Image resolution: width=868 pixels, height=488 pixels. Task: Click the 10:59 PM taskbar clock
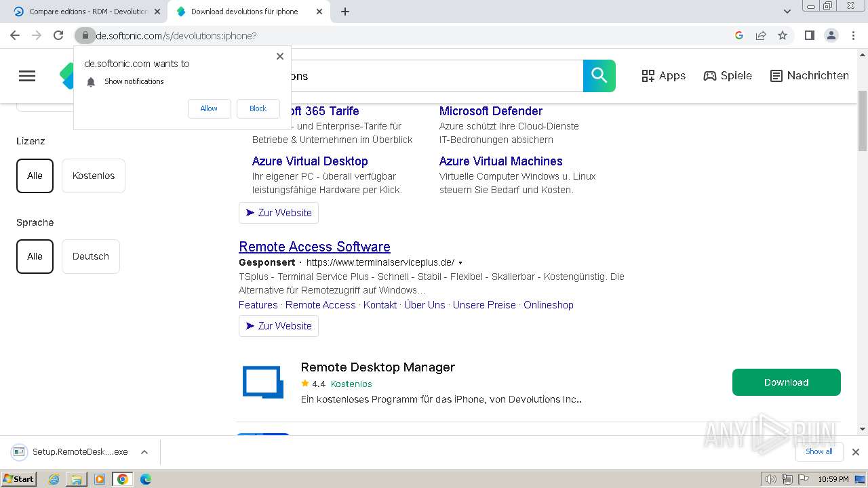click(833, 479)
